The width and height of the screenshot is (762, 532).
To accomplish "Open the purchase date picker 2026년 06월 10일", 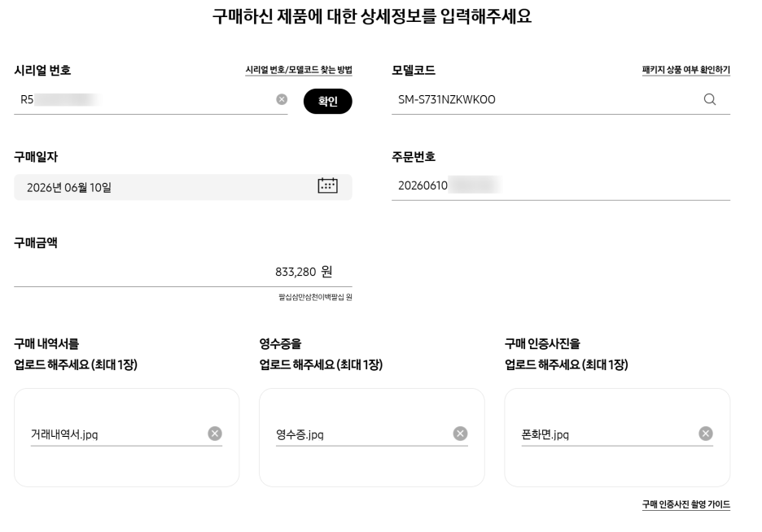I will (x=182, y=187).
